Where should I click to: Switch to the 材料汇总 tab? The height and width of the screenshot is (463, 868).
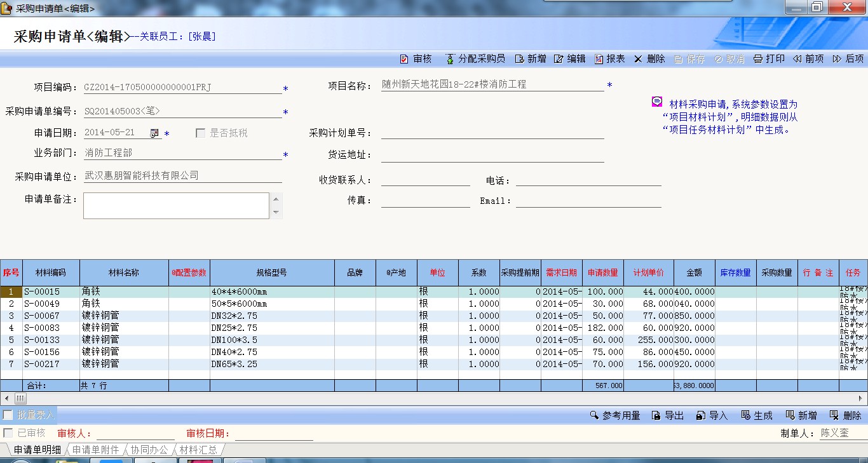(198, 450)
